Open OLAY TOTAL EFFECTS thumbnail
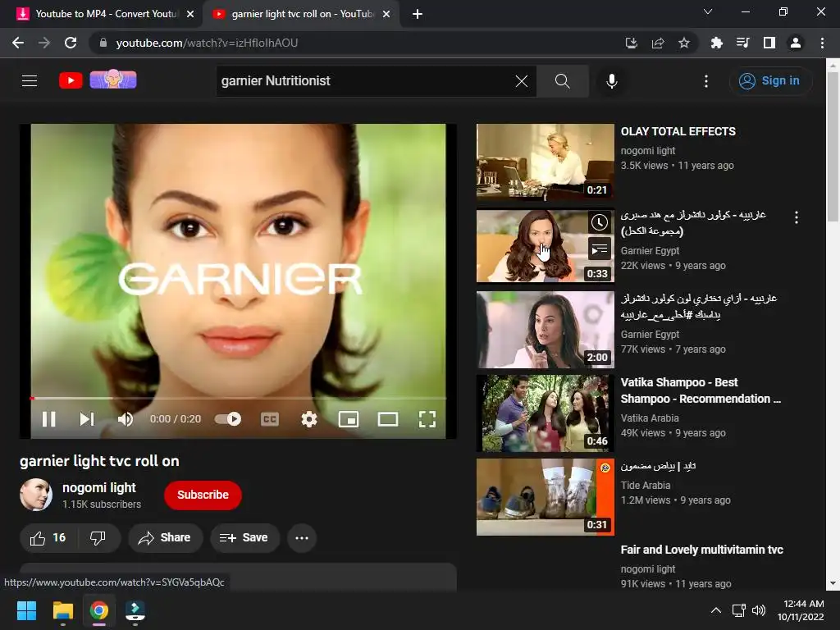840x630 pixels. point(546,162)
